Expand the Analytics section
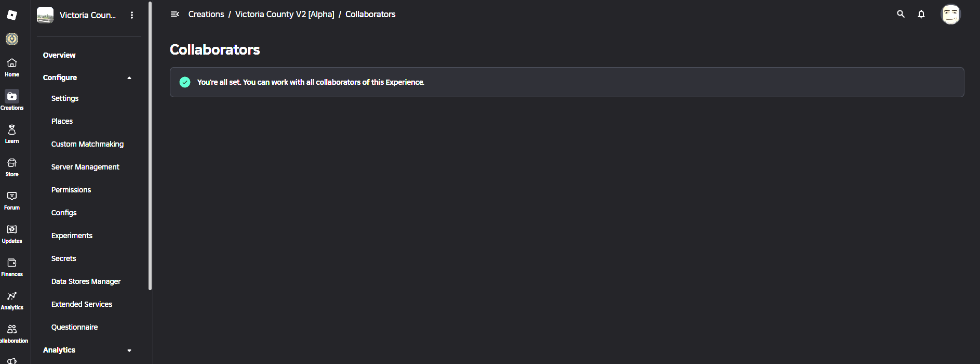This screenshot has width=980, height=364. [129, 350]
